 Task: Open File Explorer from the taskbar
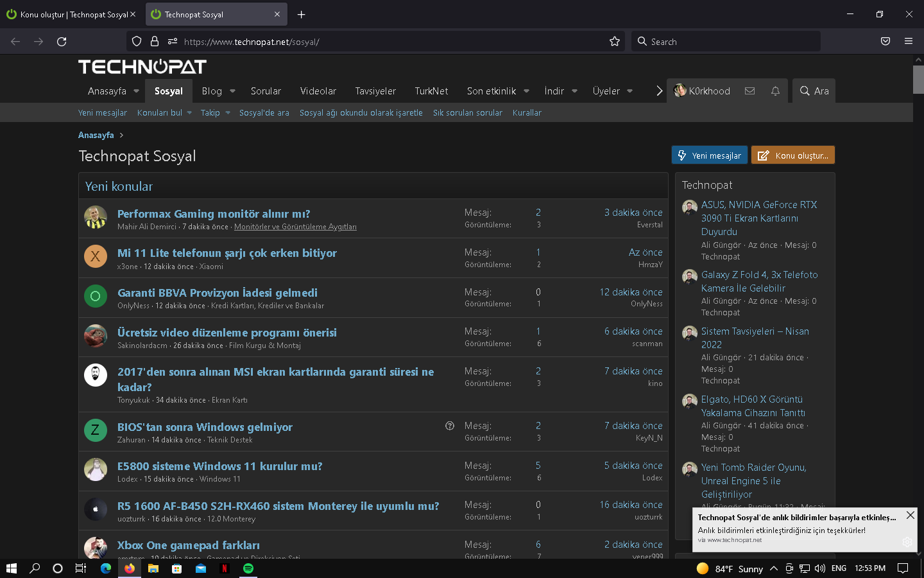click(x=153, y=568)
